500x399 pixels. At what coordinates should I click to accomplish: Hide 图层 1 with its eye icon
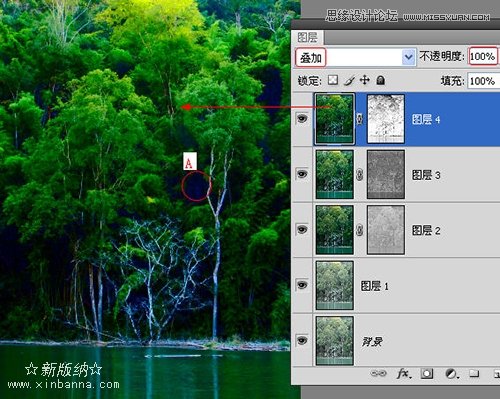point(302,285)
